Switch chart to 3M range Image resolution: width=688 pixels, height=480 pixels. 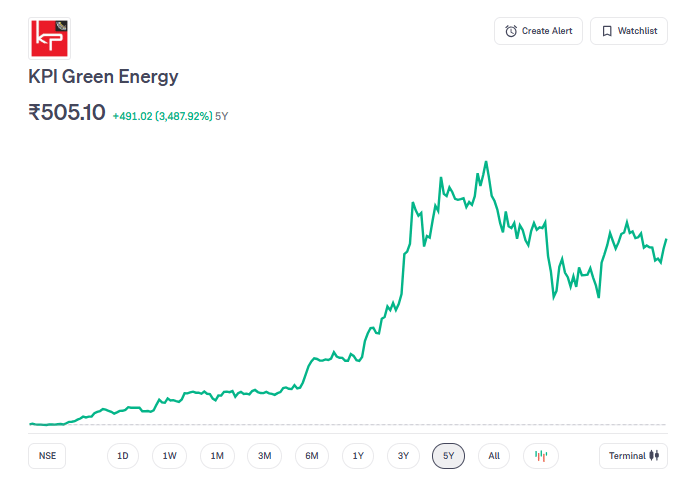coord(264,456)
